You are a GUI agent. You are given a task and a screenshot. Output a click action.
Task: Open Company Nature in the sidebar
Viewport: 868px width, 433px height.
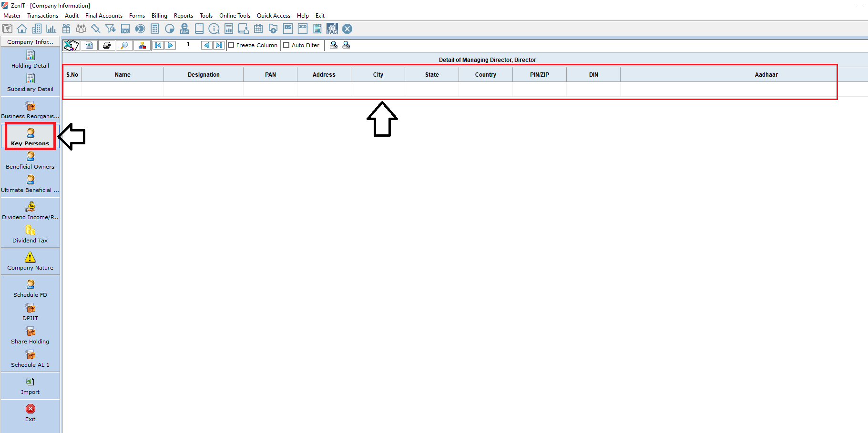30,262
